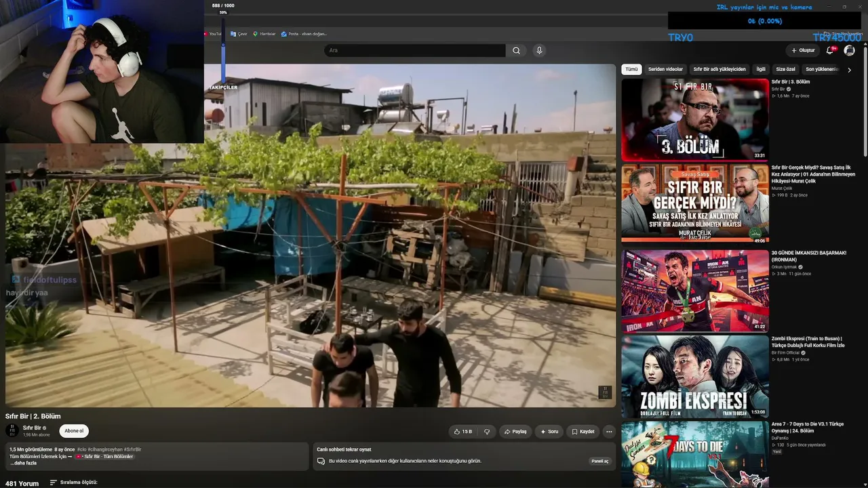Click the Kaydet save button

coord(583,431)
